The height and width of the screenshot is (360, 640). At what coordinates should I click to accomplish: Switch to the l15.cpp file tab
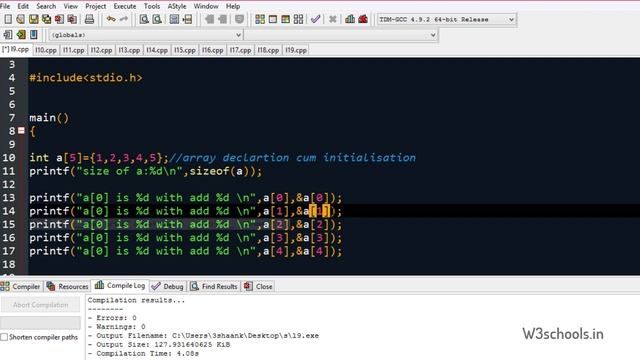pyautogui.click(x=184, y=50)
